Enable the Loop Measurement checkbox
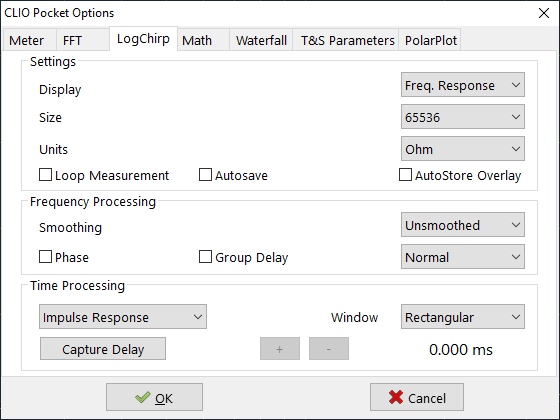 (45, 175)
